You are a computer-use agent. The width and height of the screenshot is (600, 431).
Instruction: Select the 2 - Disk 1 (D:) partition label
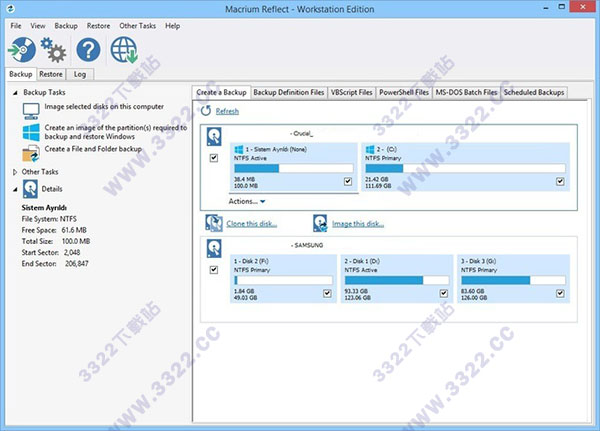(362, 261)
